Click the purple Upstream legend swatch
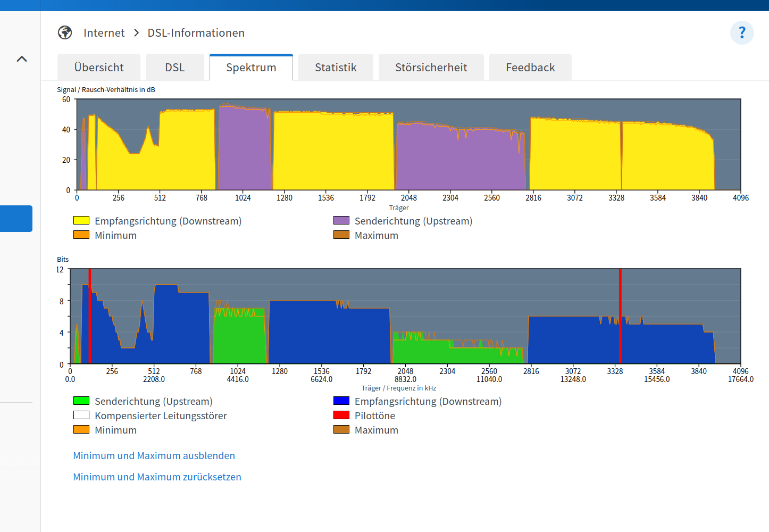 (x=341, y=220)
